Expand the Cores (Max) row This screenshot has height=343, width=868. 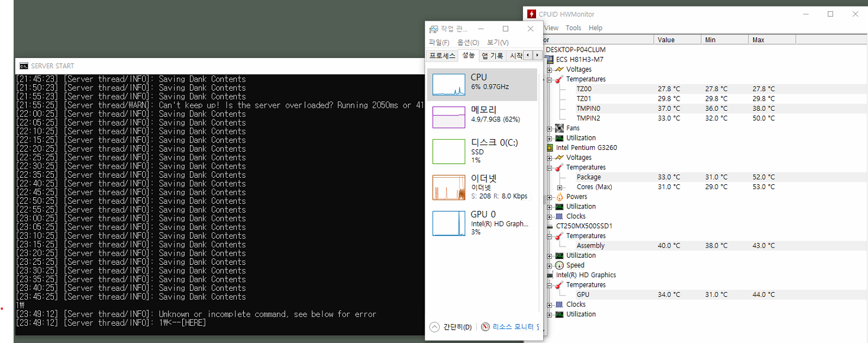coord(560,187)
